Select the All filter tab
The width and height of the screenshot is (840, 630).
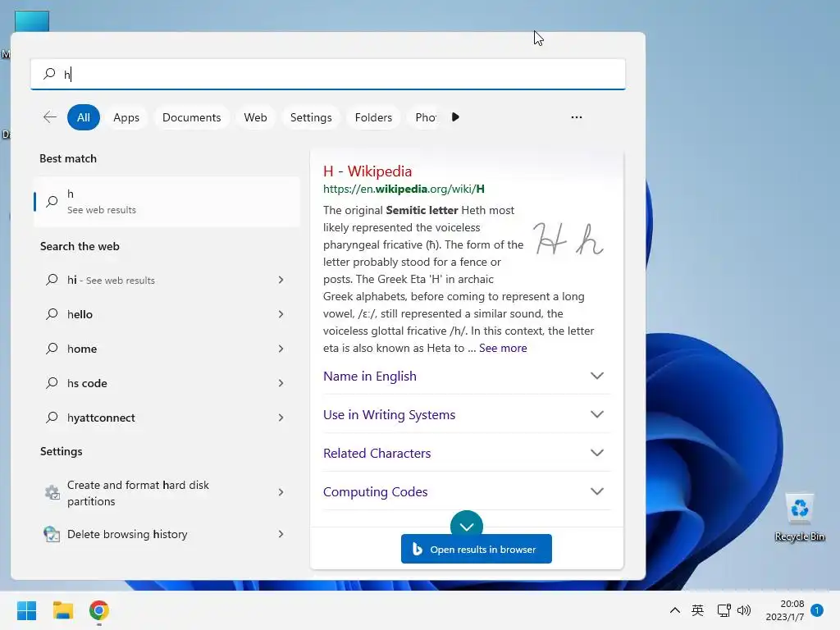(84, 117)
